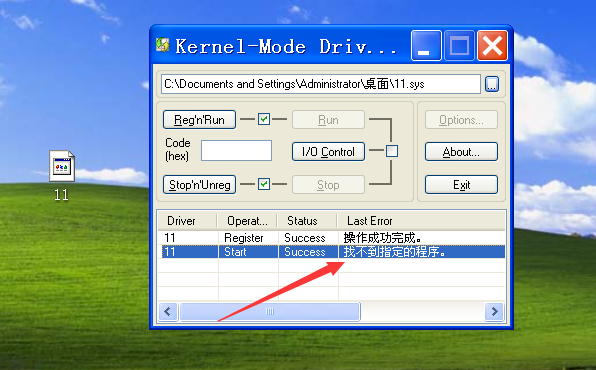Viewport: 596px width, 370px height.
Task: Toggle the checkbox between Stop'n'Unreg and Stop
Action: (x=264, y=184)
